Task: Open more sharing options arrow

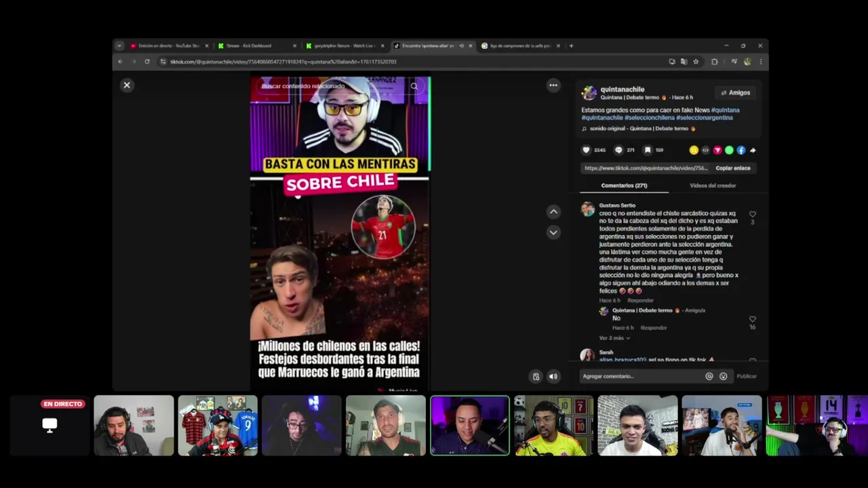Action: (x=753, y=150)
